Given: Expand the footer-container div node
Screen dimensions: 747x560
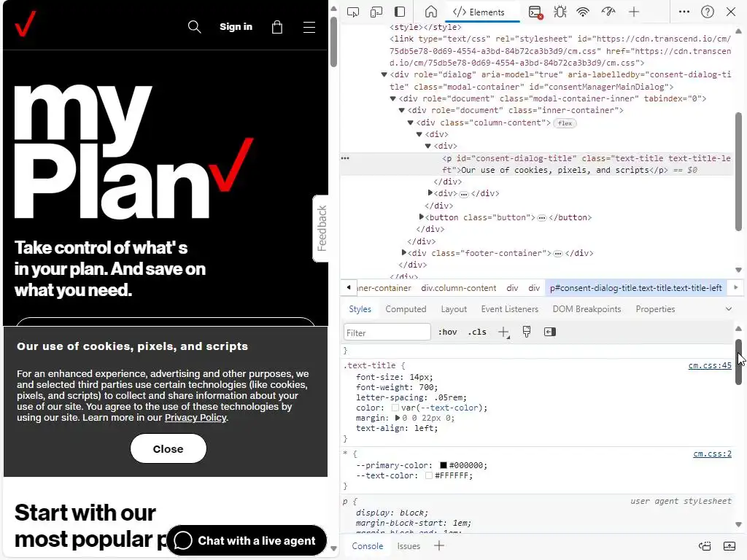Looking at the screenshot, I should (403, 253).
